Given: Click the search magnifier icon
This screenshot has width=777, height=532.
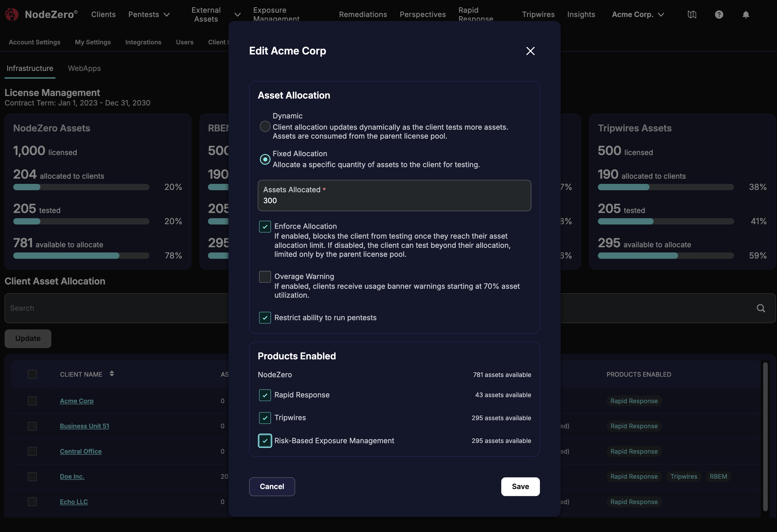Looking at the screenshot, I should (x=761, y=308).
